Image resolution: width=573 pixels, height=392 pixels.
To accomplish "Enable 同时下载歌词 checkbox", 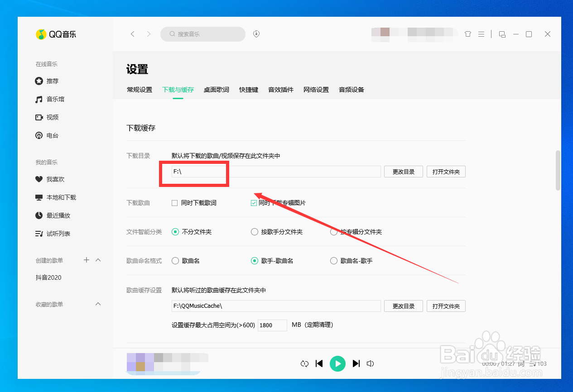I will [174, 203].
